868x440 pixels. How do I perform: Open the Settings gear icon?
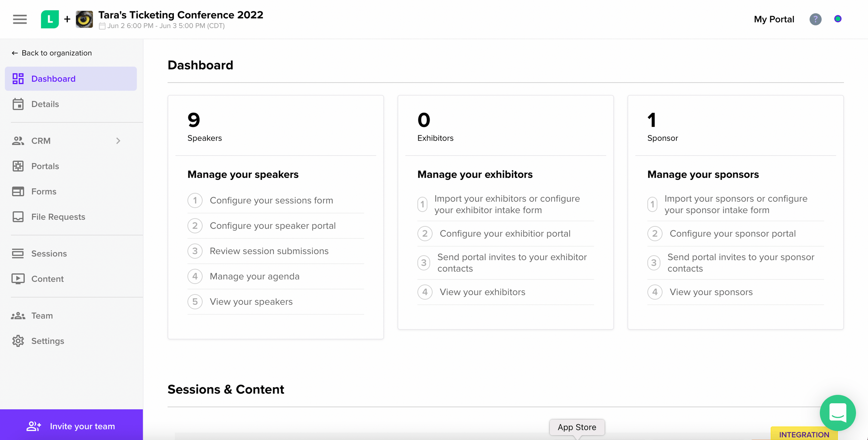[x=18, y=341]
